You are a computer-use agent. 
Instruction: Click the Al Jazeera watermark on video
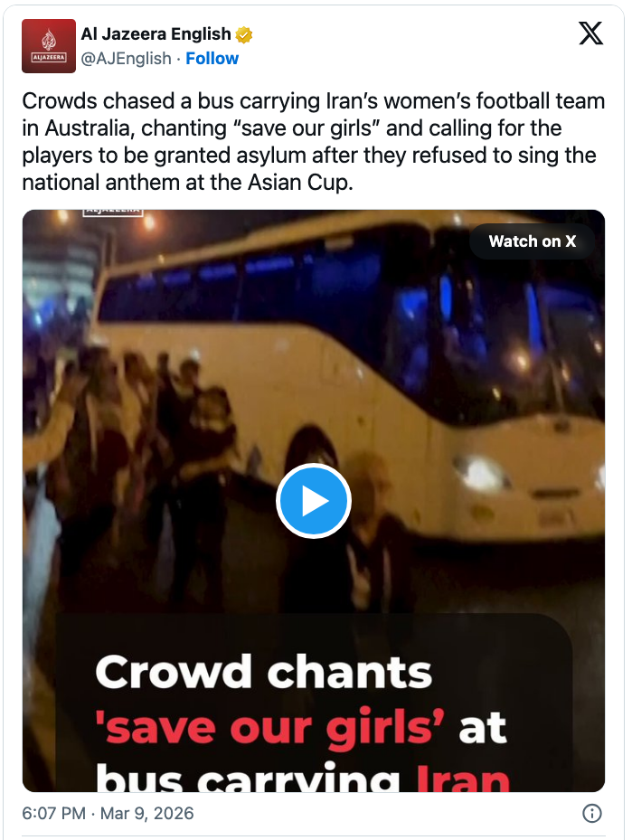[112, 212]
